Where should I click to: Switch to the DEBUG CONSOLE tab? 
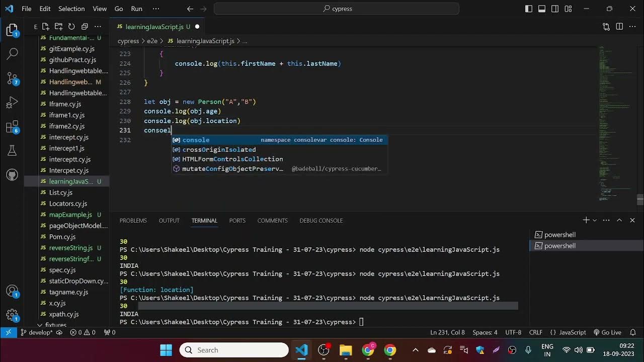321,221
